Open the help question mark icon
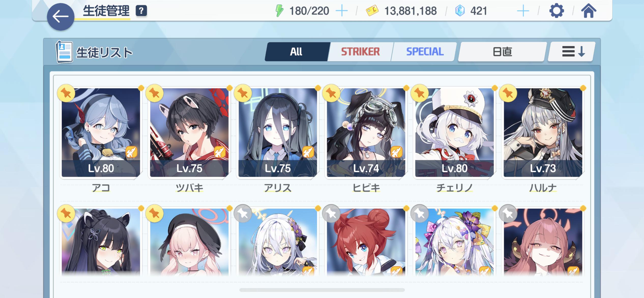644x298 pixels. click(141, 11)
